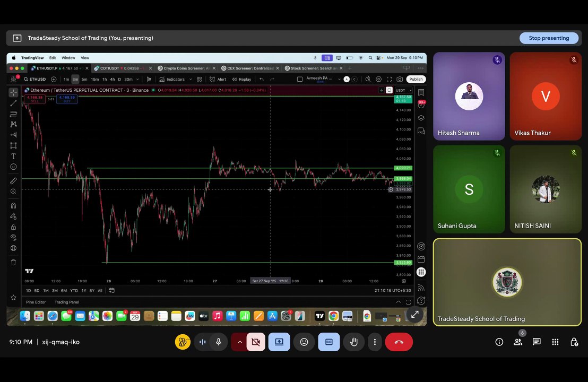Expand the presentation with the diagonal arrows button
Image resolution: width=588 pixels, height=382 pixels.
(415, 315)
